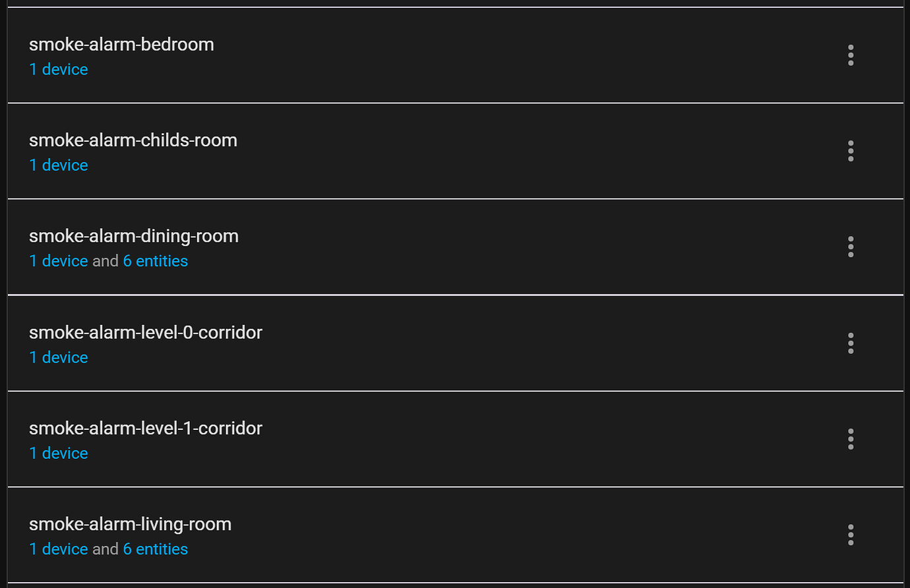Click the device link under smoke-alarm-dining-room
The image size is (910, 588).
tap(58, 261)
